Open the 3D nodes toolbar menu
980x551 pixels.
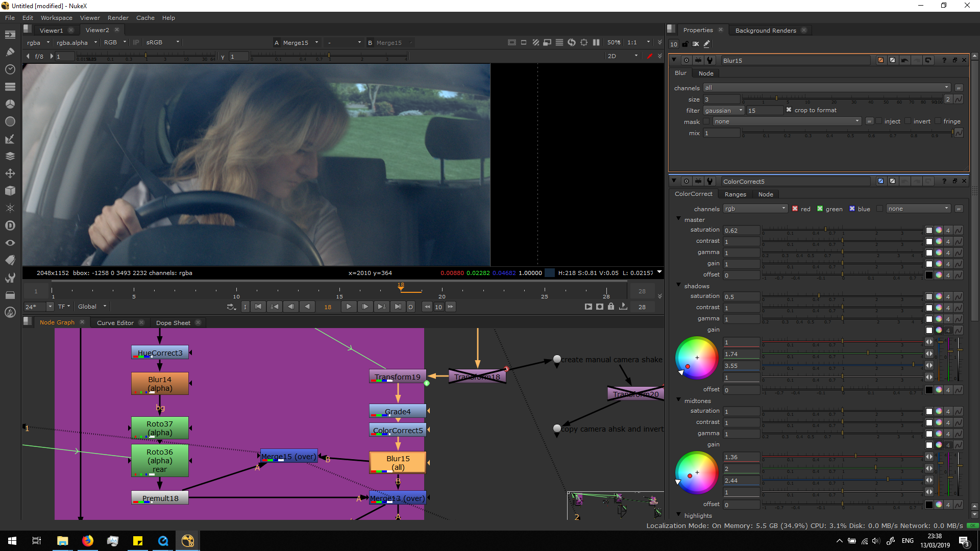click(x=10, y=191)
